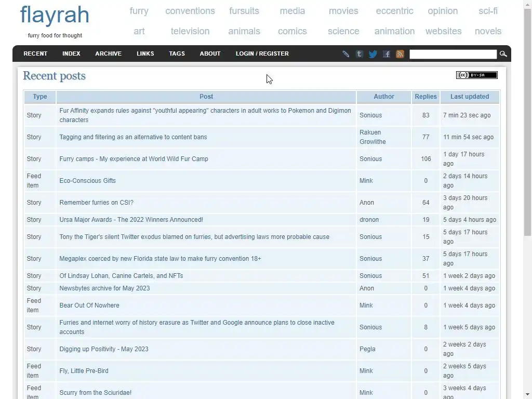Open the INDEX menu item
532x399 pixels.
point(71,54)
